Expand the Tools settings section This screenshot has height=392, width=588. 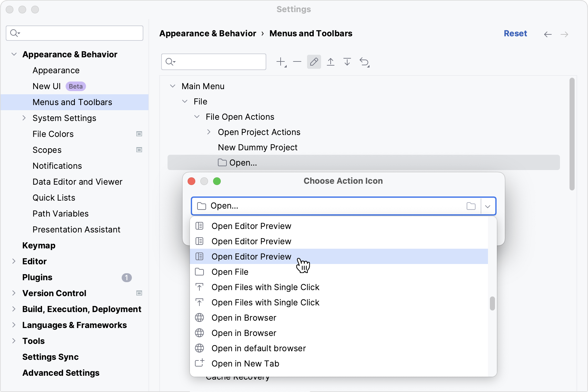(14, 341)
